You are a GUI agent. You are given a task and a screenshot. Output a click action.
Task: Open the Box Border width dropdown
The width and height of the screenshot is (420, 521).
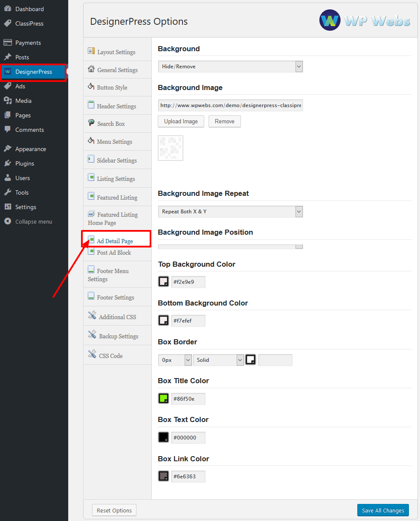pyautogui.click(x=175, y=360)
